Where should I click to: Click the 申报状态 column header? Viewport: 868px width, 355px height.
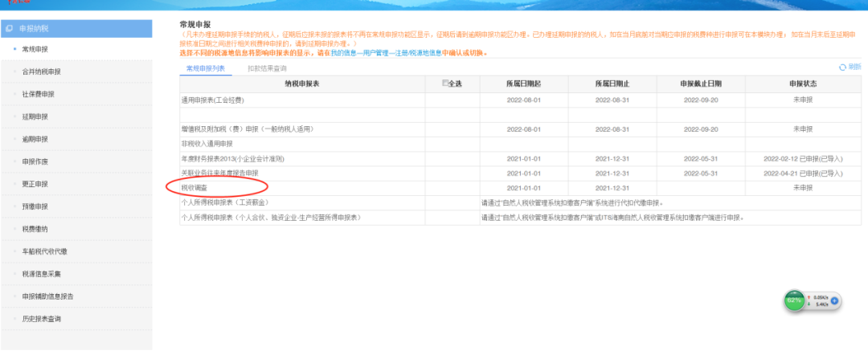click(x=803, y=84)
